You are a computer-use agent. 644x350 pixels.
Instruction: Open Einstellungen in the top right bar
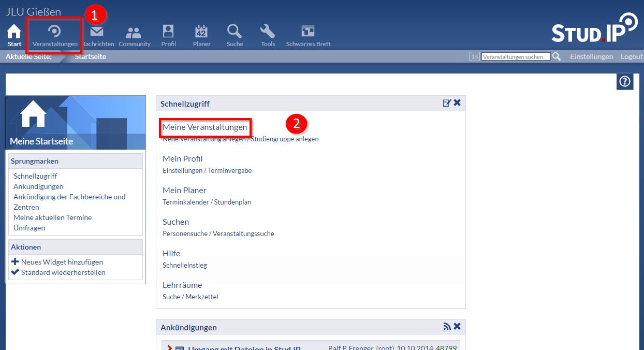coord(591,56)
